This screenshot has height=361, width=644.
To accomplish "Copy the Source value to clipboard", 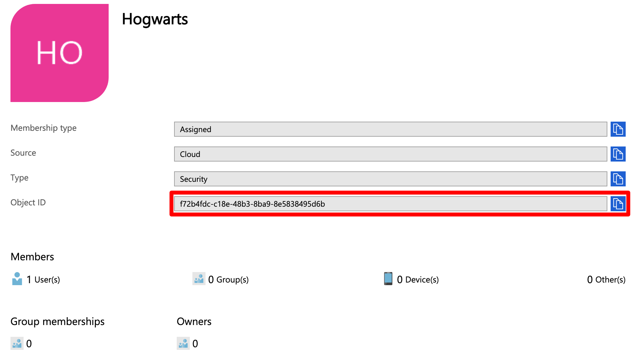I will click(618, 154).
